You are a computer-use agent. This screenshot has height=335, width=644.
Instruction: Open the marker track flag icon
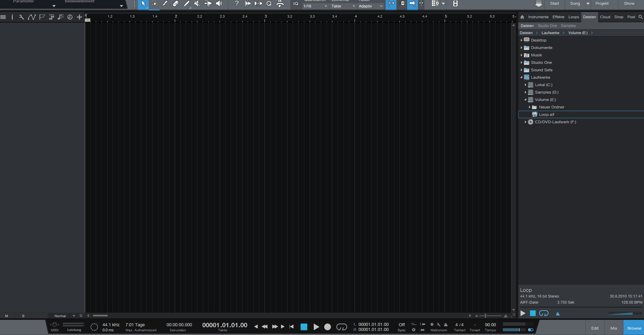coord(42,17)
